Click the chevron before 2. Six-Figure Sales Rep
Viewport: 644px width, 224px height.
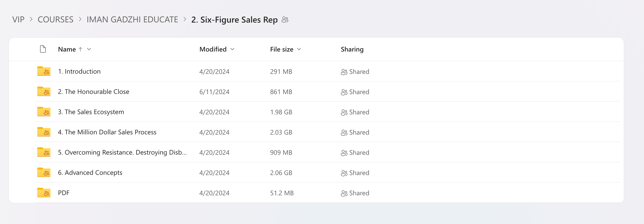tap(185, 19)
